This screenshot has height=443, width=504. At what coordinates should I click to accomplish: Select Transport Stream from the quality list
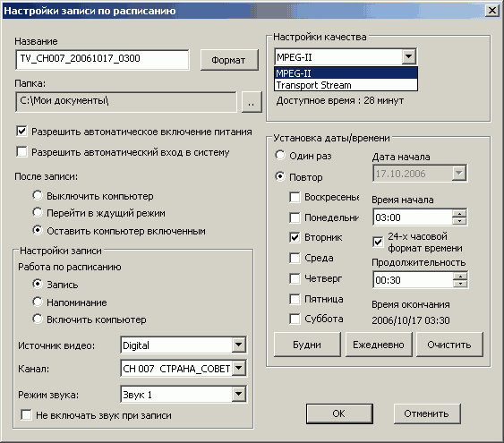click(x=346, y=85)
